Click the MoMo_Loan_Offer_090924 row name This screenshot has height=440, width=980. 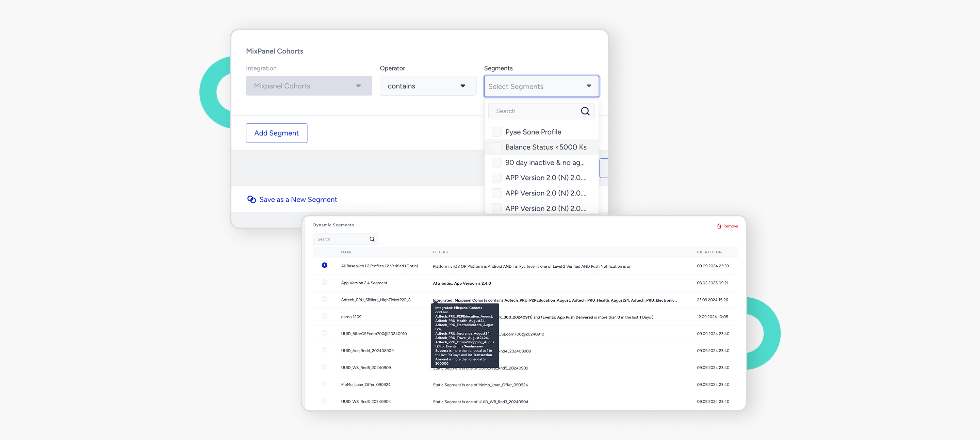tap(365, 384)
